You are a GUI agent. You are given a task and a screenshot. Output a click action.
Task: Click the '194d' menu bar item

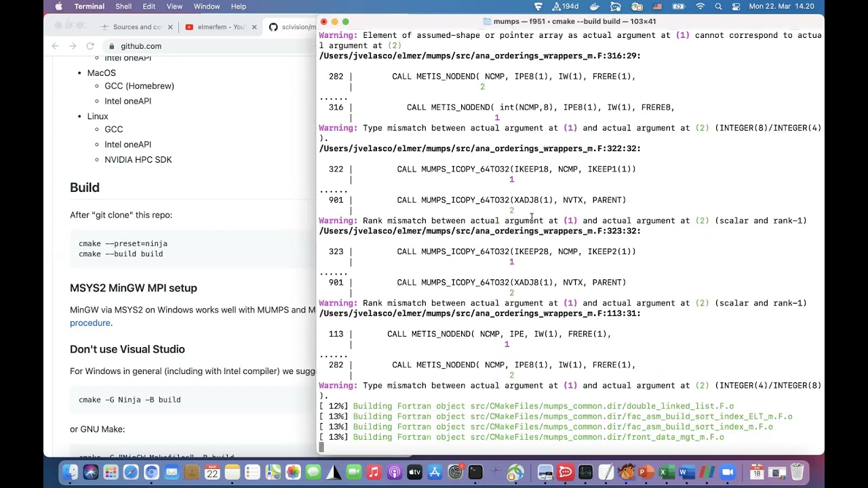[565, 7]
